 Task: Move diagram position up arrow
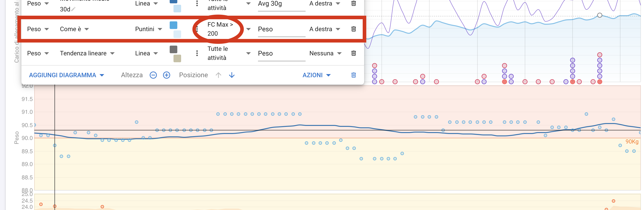click(218, 75)
